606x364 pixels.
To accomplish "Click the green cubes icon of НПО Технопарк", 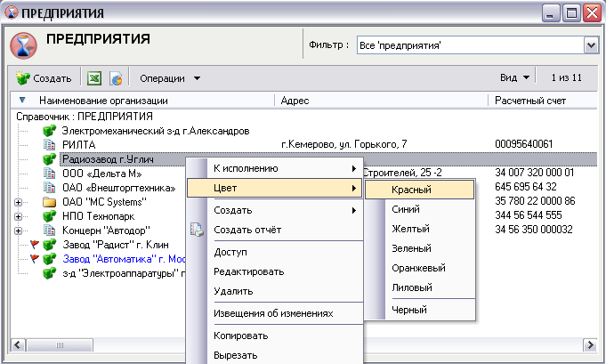I will click(x=49, y=216).
